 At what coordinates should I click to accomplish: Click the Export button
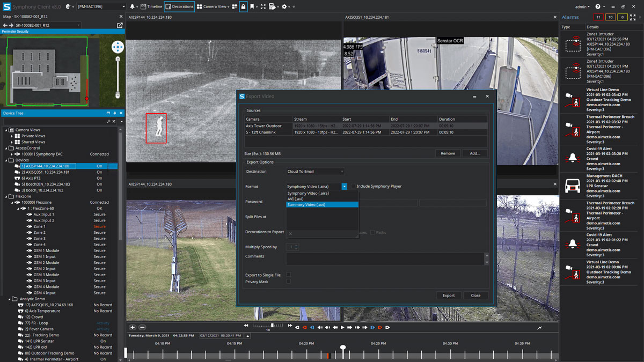(449, 295)
